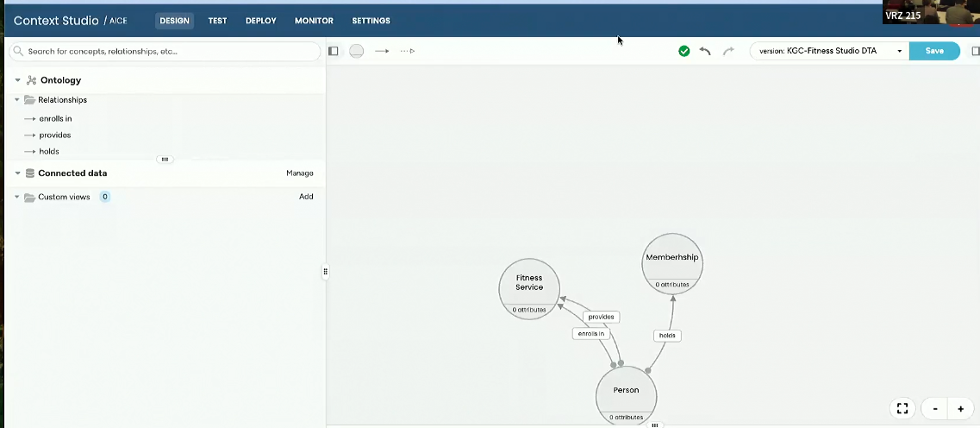Select the solid relationship arrow tool
Screen dimensions: 980x428
[382, 51]
